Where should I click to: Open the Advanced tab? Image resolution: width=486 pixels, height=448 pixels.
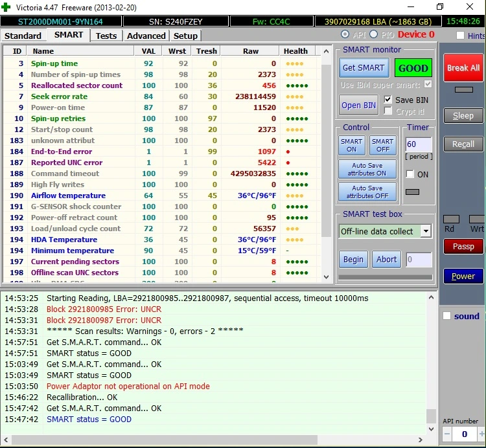click(x=146, y=36)
